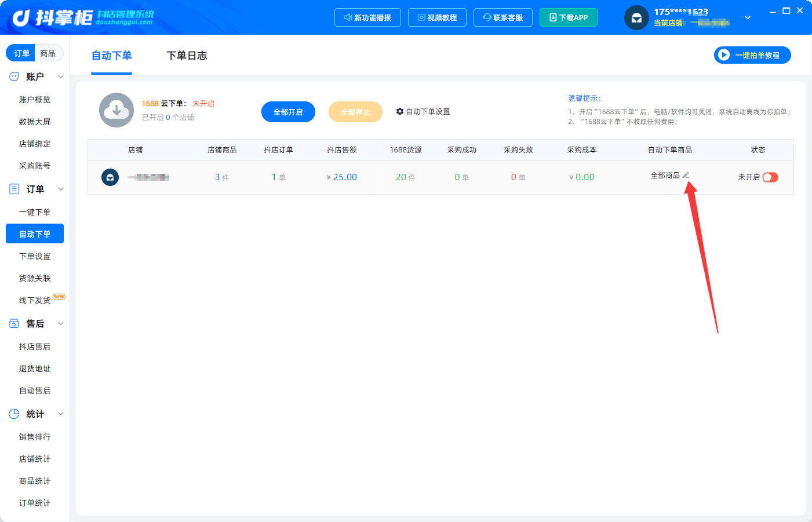Image resolution: width=812 pixels, height=522 pixels.
Task: Open 线下发货 in sidebar
Action: [x=35, y=300]
